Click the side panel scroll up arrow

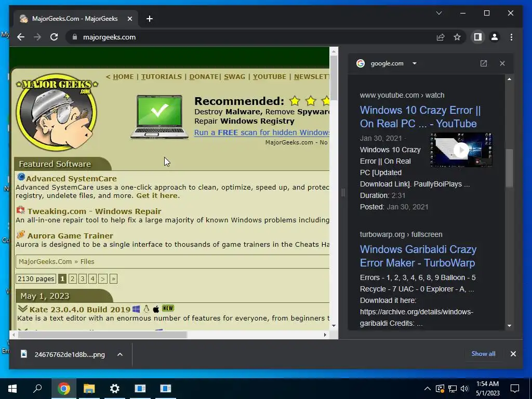coord(509,79)
